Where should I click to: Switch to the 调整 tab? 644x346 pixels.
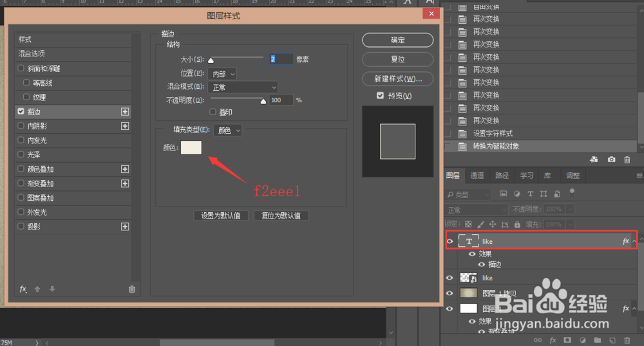[573, 176]
